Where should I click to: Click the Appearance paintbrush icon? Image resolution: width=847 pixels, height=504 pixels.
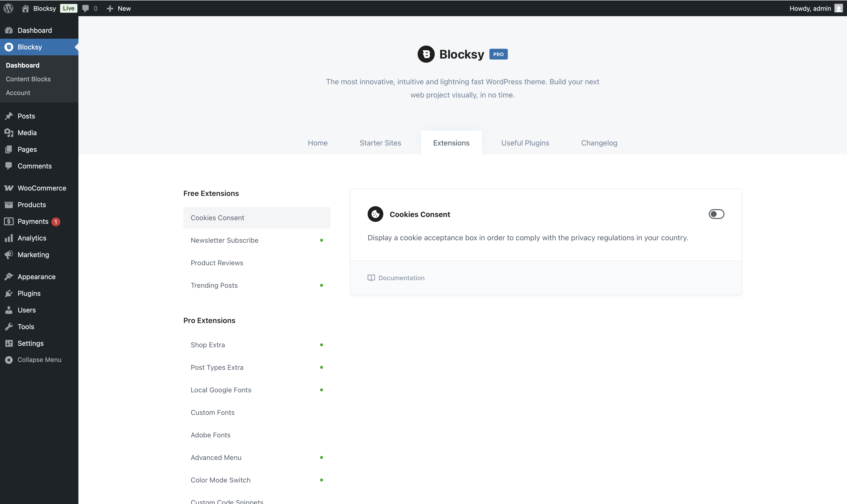pos(9,277)
